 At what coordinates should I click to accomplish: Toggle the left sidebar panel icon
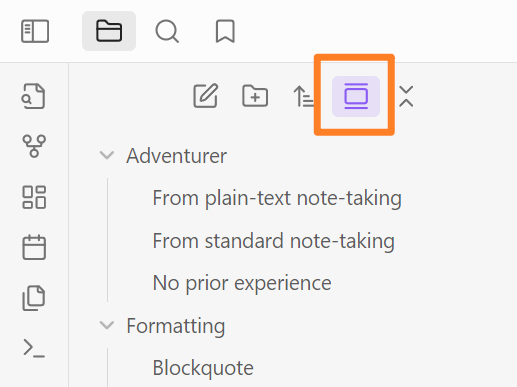click(35, 31)
